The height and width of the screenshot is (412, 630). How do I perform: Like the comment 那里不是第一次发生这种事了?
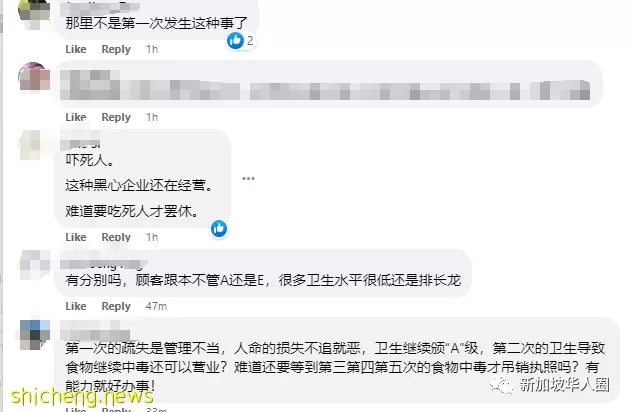tap(76, 49)
